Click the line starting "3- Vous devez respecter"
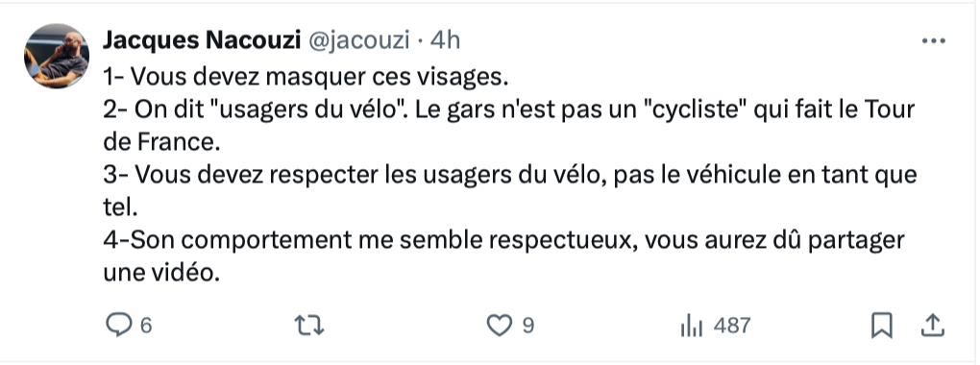The image size is (980, 365). tap(510, 175)
